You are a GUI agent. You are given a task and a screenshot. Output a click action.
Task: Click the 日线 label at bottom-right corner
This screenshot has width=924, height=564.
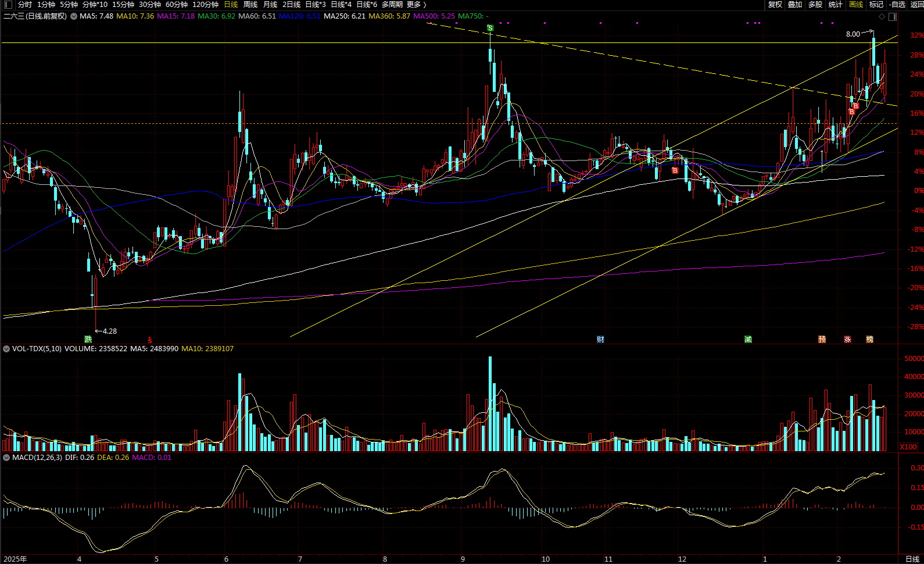912,559
